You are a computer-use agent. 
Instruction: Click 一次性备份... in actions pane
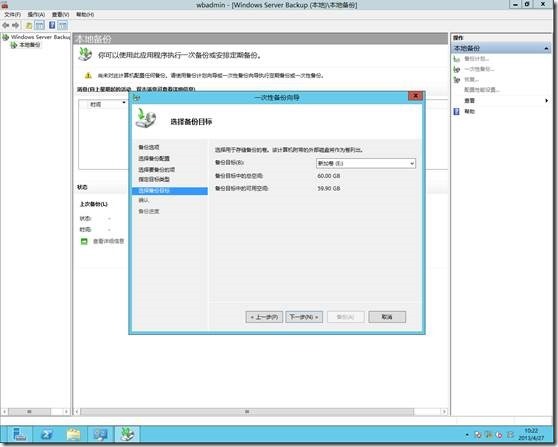[479, 69]
